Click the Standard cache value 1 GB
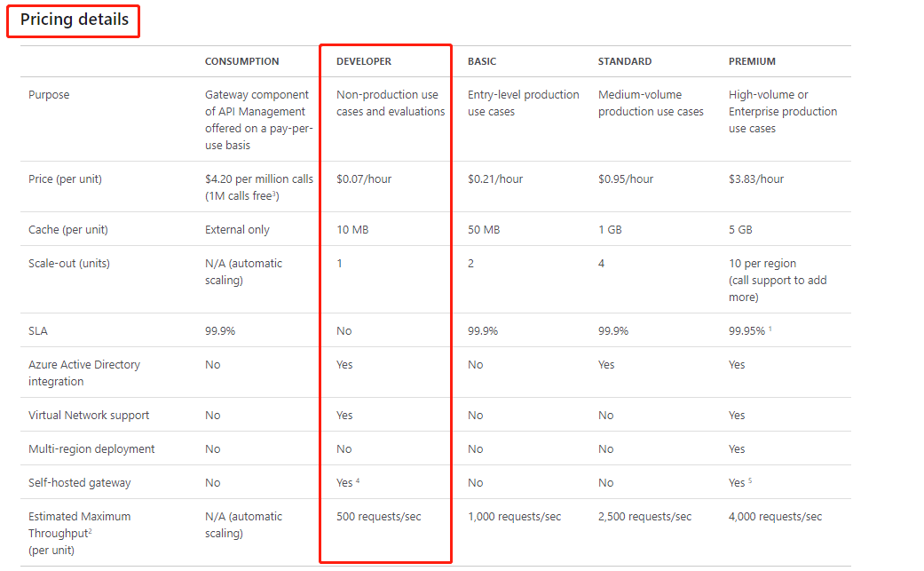The height and width of the screenshot is (571, 924). [x=610, y=230]
